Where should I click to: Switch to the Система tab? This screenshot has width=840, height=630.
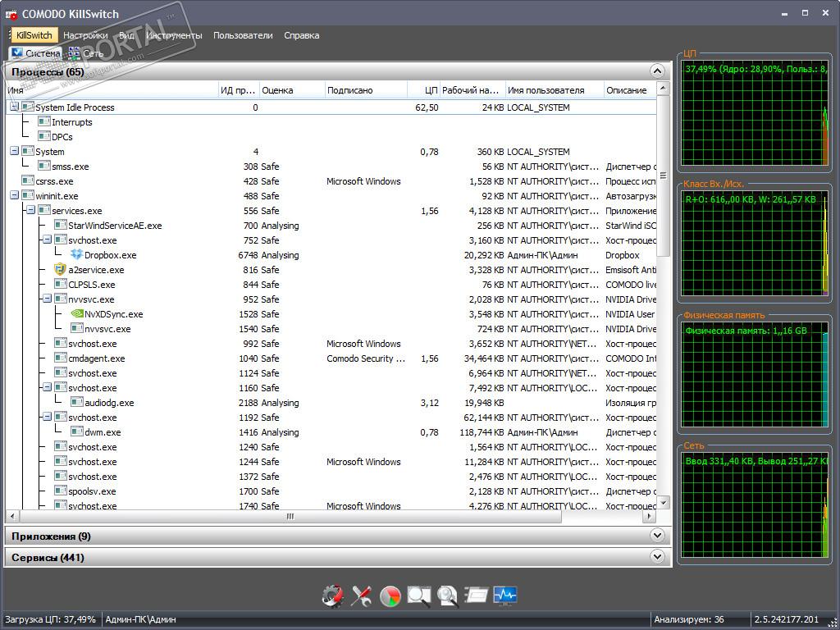tap(36, 53)
